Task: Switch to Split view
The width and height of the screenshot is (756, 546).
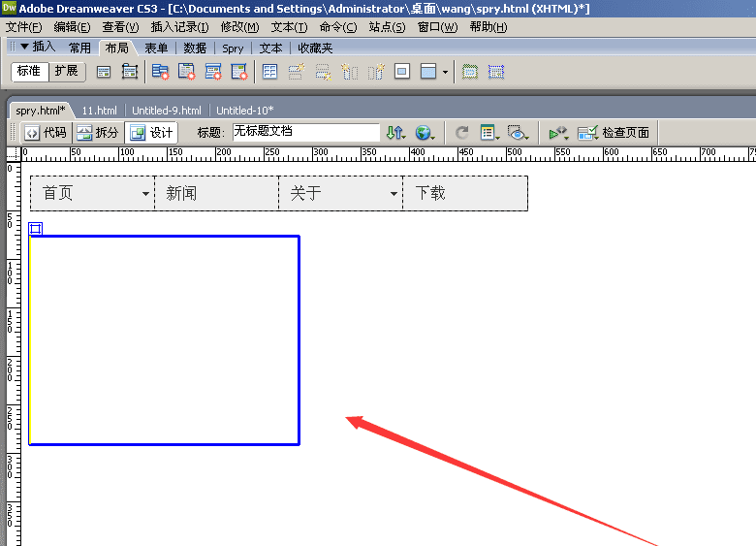Action: 98,133
